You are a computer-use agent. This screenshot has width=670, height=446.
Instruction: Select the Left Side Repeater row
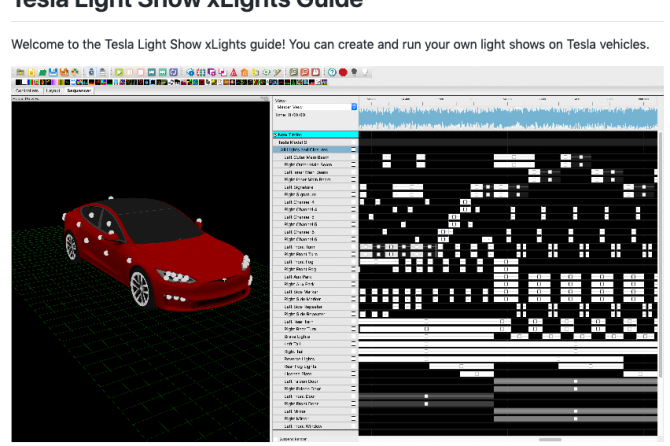(x=315, y=307)
